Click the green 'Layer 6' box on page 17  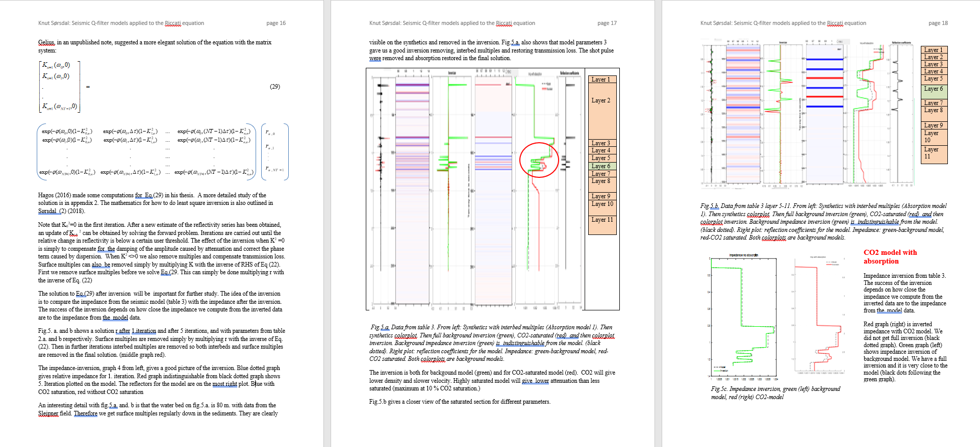(x=602, y=166)
